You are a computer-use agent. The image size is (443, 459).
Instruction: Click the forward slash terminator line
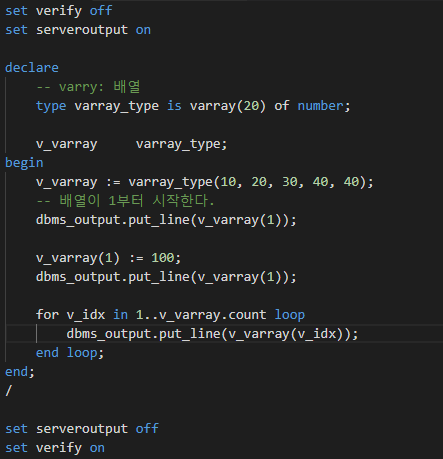coord(9,391)
